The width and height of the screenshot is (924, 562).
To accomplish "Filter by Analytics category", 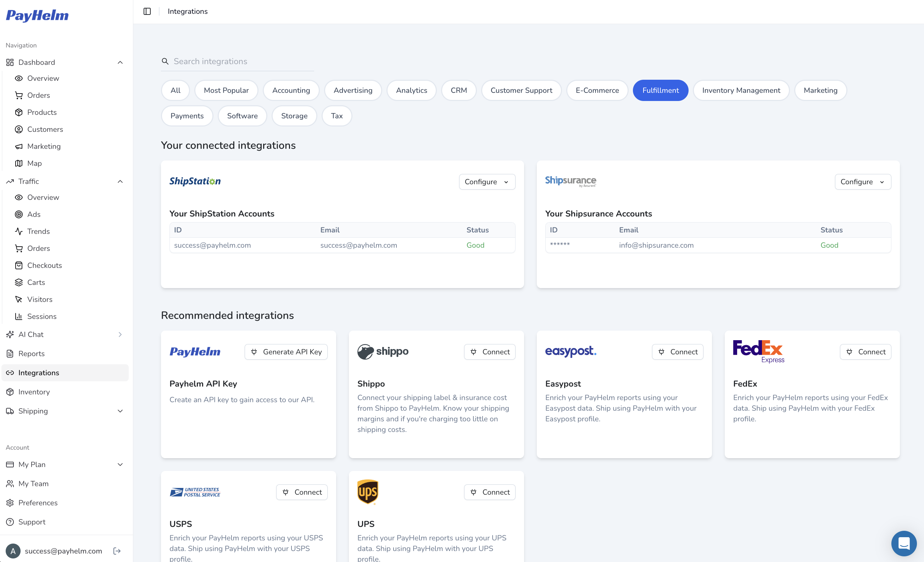I will point(411,90).
